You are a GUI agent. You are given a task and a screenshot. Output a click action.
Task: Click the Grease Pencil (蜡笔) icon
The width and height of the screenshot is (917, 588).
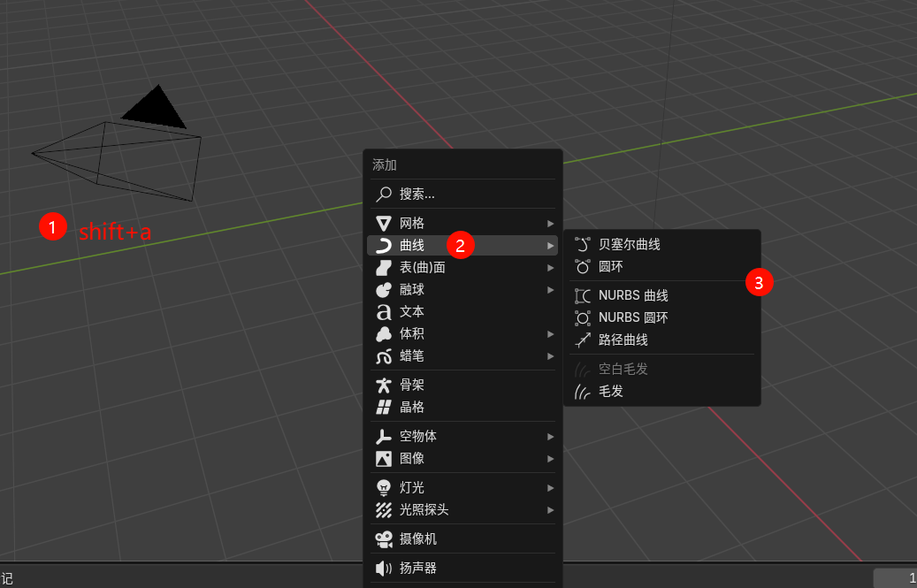(x=384, y=356)
